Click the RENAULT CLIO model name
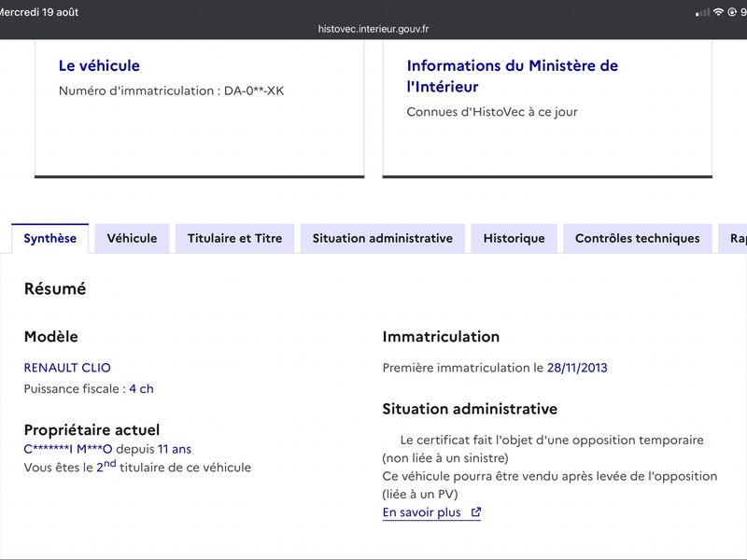Screen dimensions: 747x560 pyautogui.click(x=67, y=368)
